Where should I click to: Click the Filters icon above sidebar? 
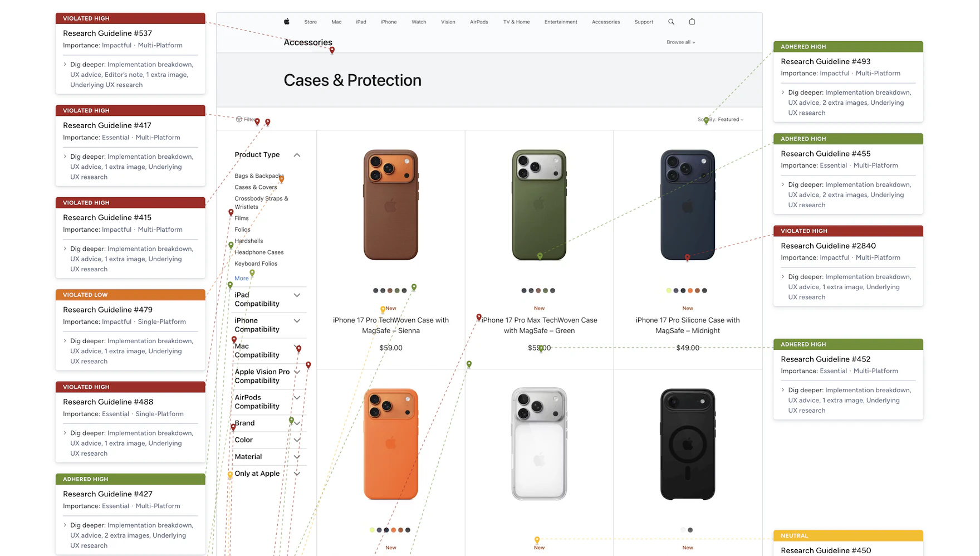click(x=239, y=119)
